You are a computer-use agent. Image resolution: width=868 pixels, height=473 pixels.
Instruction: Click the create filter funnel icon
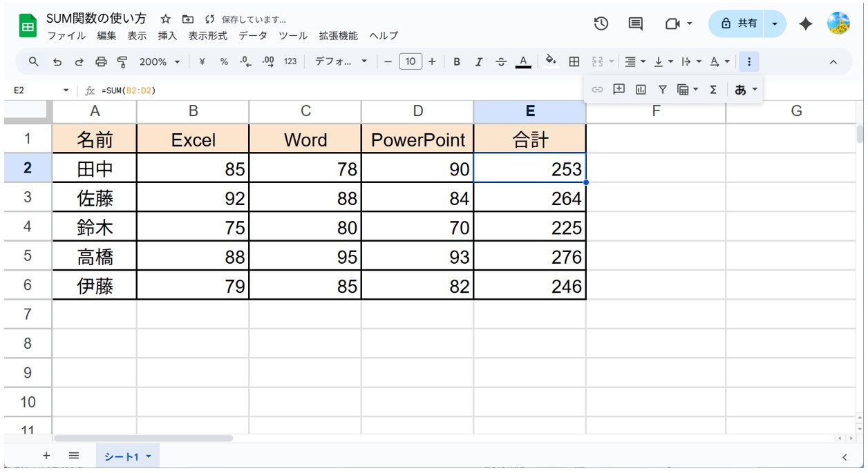tap(662, 89)
